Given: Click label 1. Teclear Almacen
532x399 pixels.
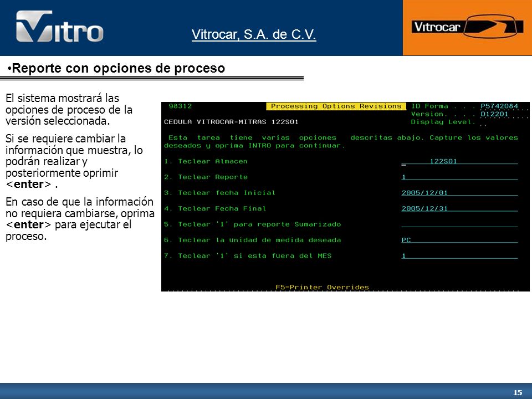Looking at the screenshot, I should [206, 161].
